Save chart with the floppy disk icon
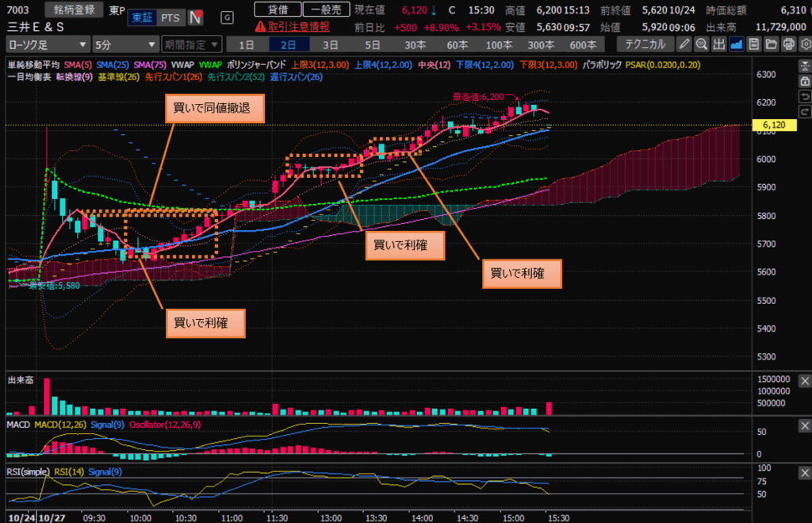The height and width of the screenshot is (523, 812). point(753,43)
